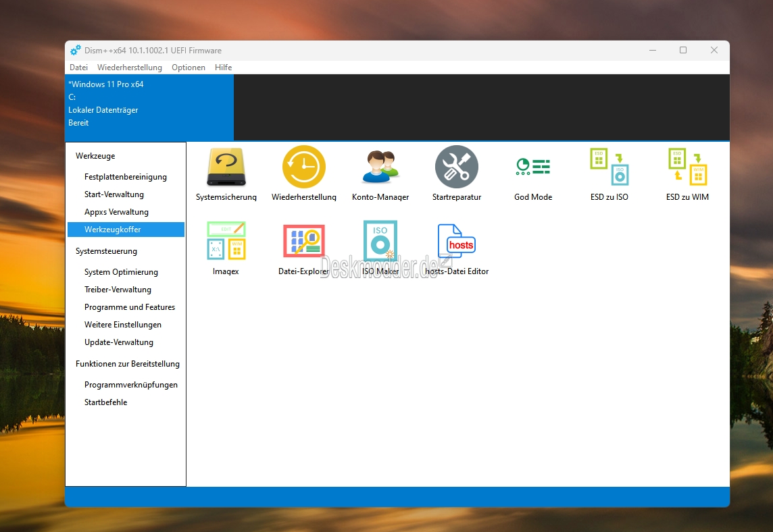Image resolution: width=773 pixels, height=532 pixels.
Task: Go to Start-Verwaltung
Action: tap(114, 194)
